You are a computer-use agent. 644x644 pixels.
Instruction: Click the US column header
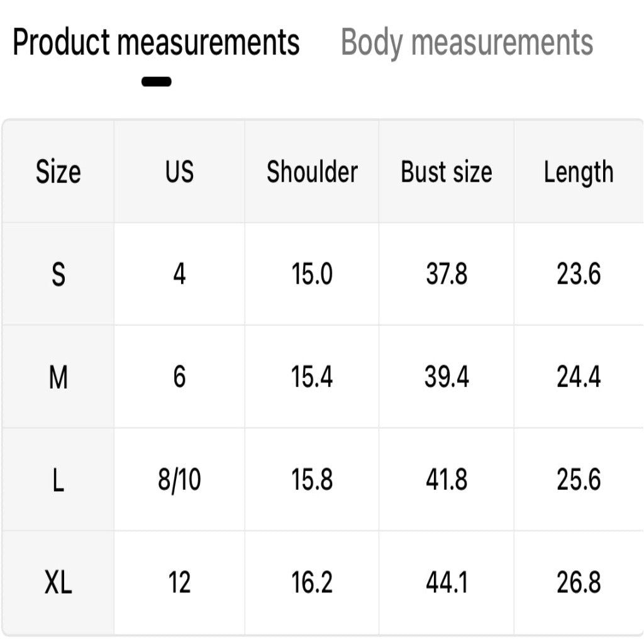point(179,172)
